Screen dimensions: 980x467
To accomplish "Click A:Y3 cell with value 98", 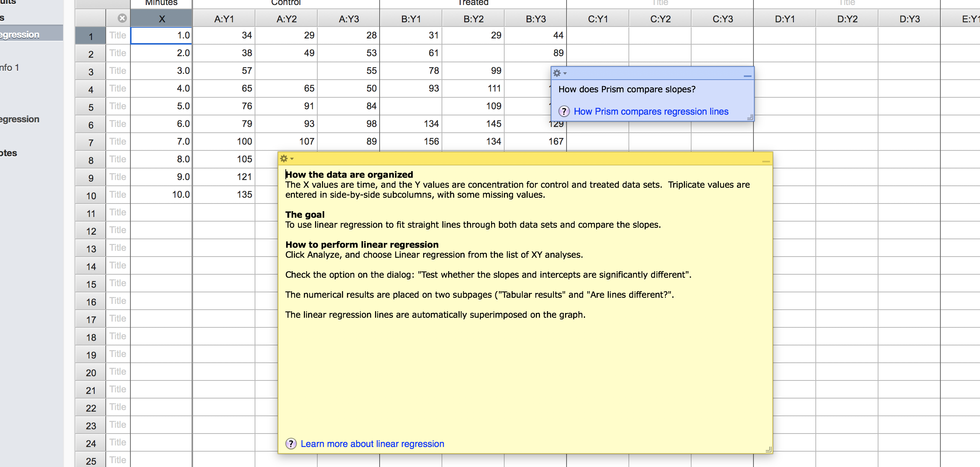I will [348, 124].
